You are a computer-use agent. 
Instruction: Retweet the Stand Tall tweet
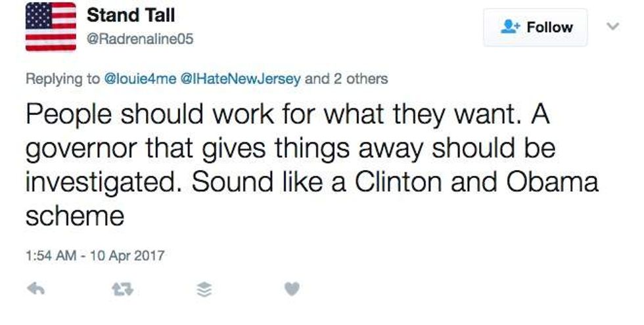(120, 288)
